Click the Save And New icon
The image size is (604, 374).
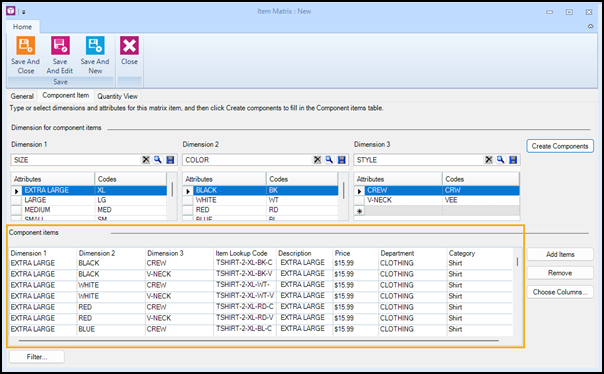95,45
